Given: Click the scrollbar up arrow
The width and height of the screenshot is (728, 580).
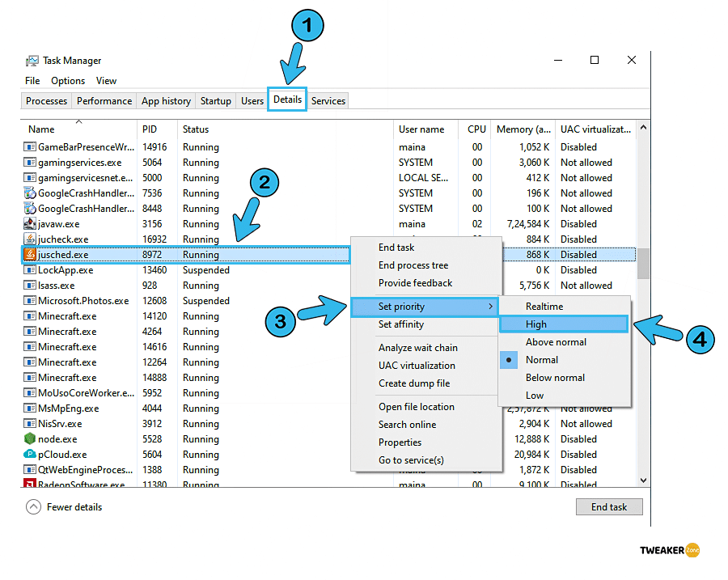Looking at the screenshot, I should tap(643, 127).
